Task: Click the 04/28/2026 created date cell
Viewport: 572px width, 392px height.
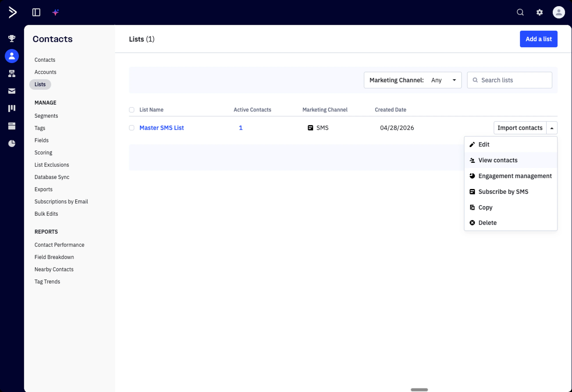Action: coord(397,128)
